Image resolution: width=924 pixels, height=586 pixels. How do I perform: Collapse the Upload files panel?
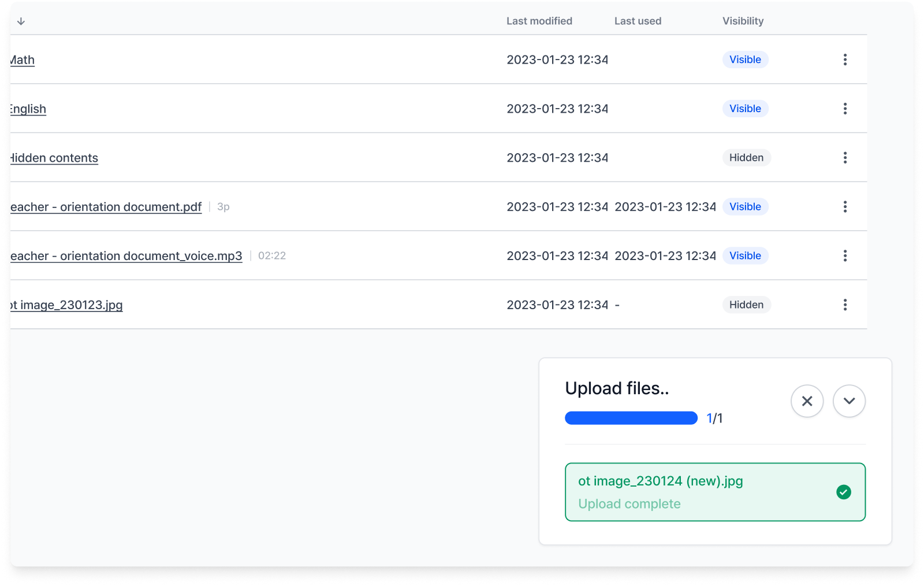(849, 401)
